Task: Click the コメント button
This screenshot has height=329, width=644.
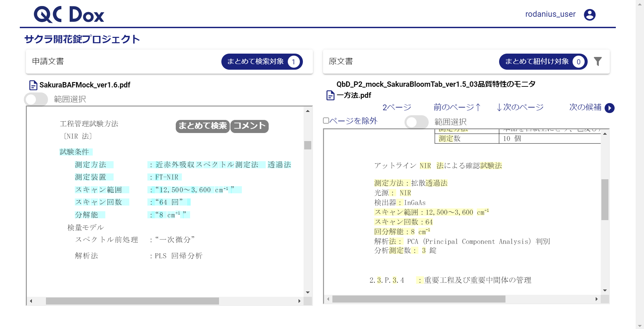Action: point(250,126)
